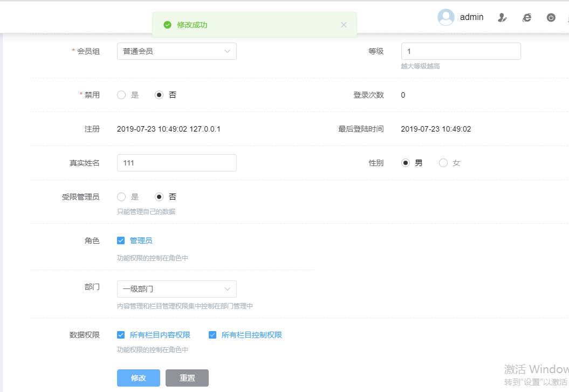Image resolution: width=569 pixels, height=392 pixels.
Task: Click the 受限管理员 label
Action: [80, 197]
